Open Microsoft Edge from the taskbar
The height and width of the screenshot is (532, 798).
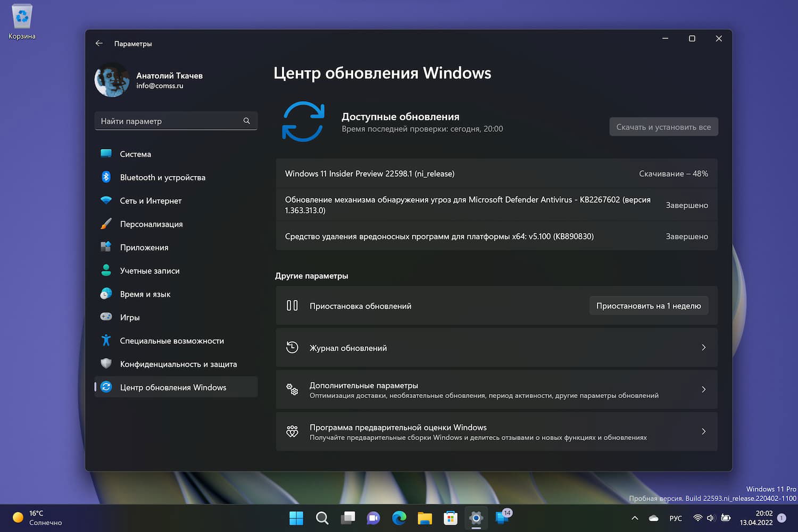399,518
